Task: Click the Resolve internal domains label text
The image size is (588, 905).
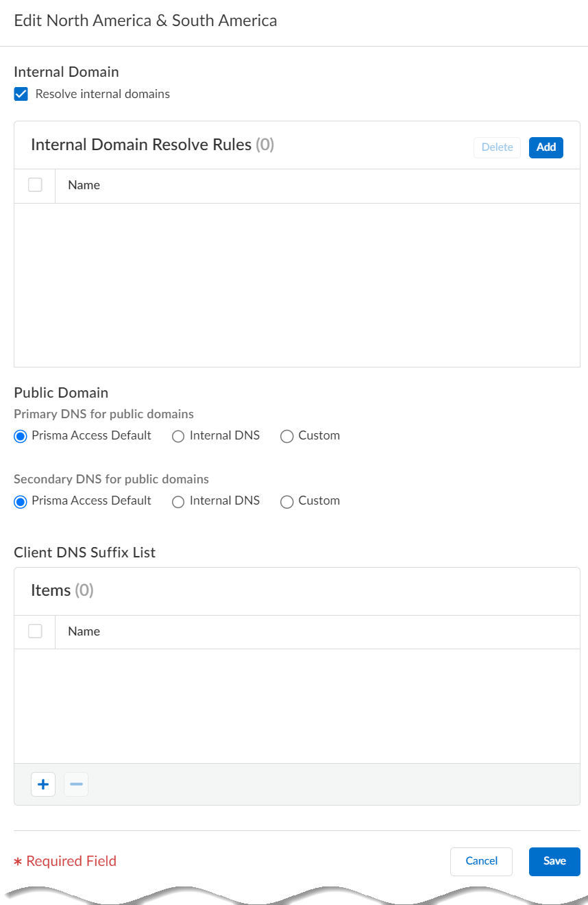Action: (103, 94)
